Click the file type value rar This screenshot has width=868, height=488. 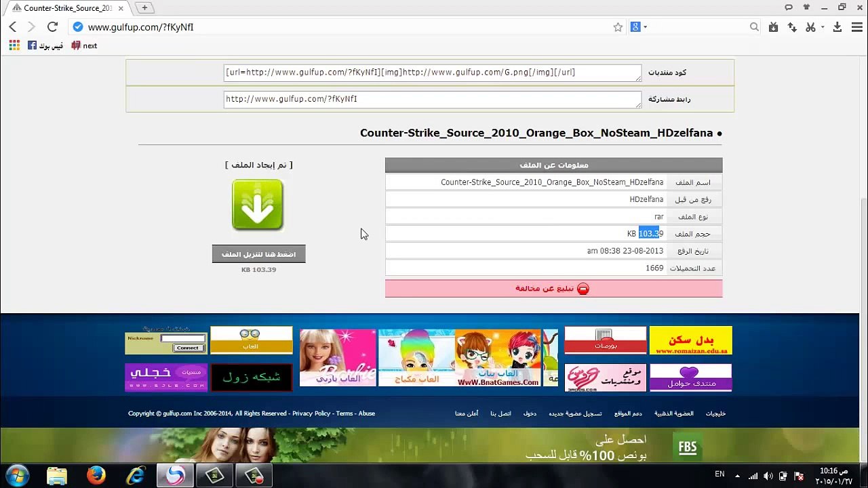(x=659, y=217)
